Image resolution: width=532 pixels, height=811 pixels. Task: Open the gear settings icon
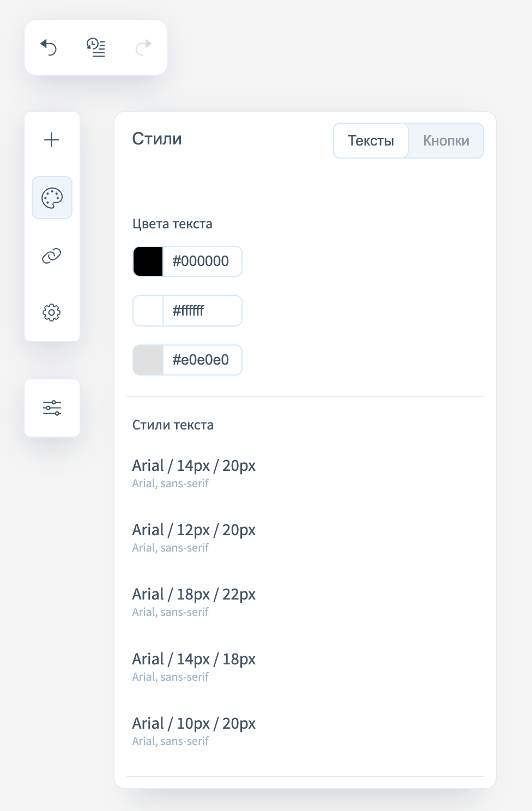(x=52, y=312)
